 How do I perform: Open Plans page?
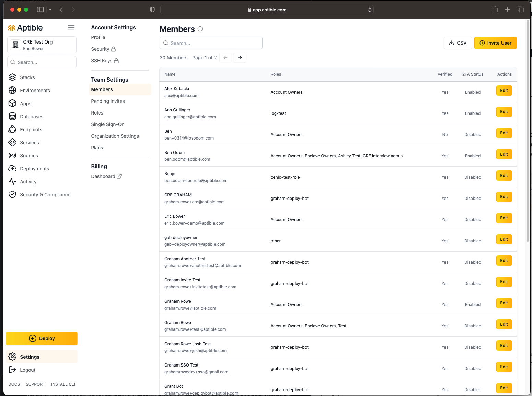tap(97, 148)
